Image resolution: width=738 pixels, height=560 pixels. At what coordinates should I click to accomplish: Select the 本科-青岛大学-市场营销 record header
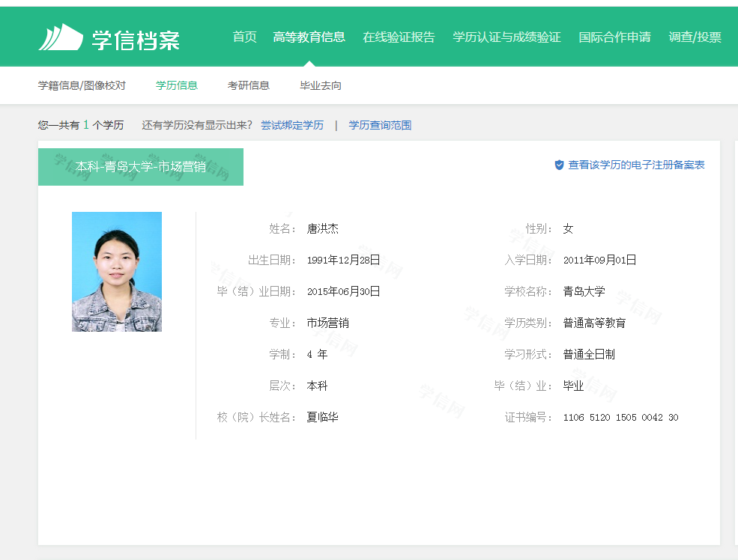[141, 167]
